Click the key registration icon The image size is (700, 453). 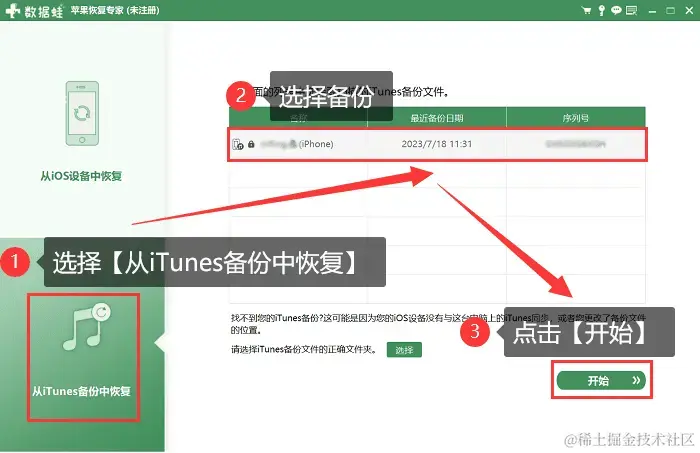pos(601,10)
